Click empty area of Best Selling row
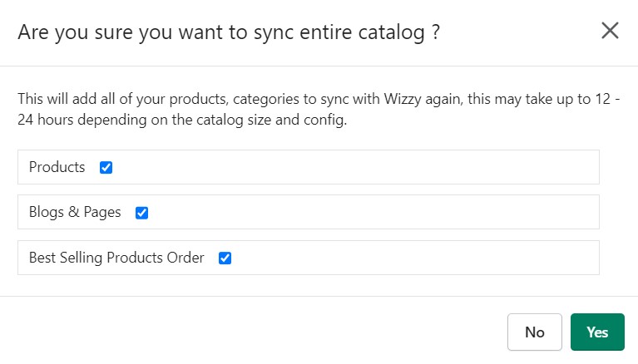The image size is (638, 364). [x=411, y=258]
